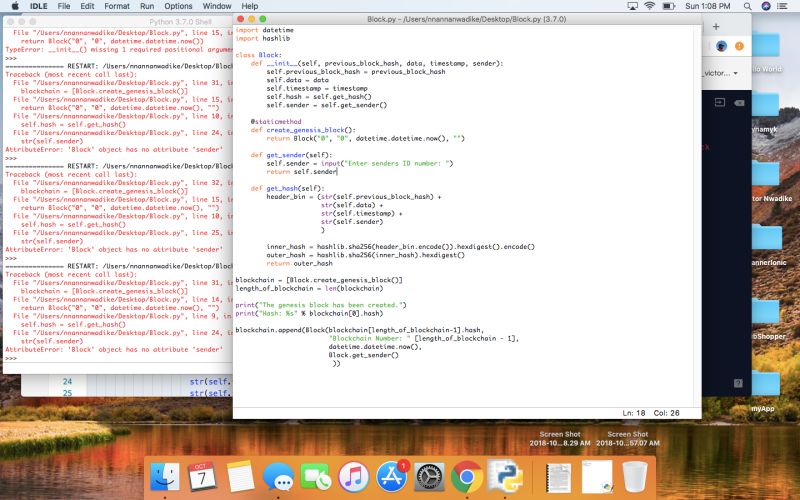
Task: Click the battery status icon
Action: [x=668, y=6]
